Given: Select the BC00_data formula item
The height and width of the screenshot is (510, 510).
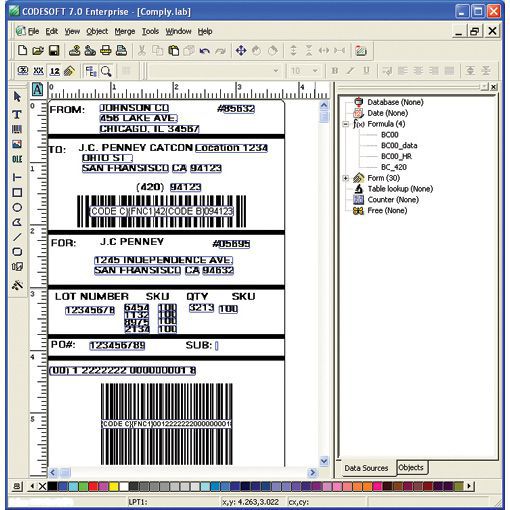Looking at the screenshot, I should pyautogui.click(x=399, y=145).
